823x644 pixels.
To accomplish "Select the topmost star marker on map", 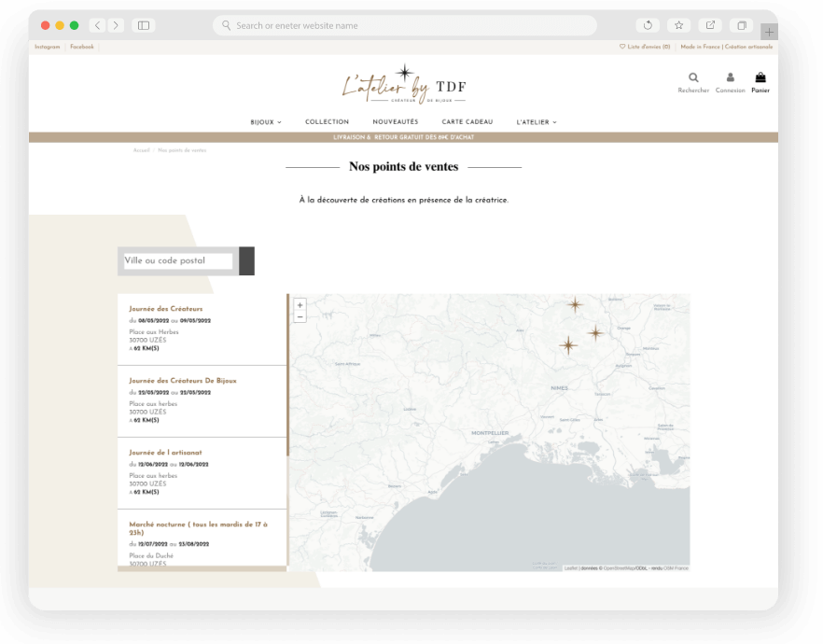I will pyautogui.click(x=576, y=304).
